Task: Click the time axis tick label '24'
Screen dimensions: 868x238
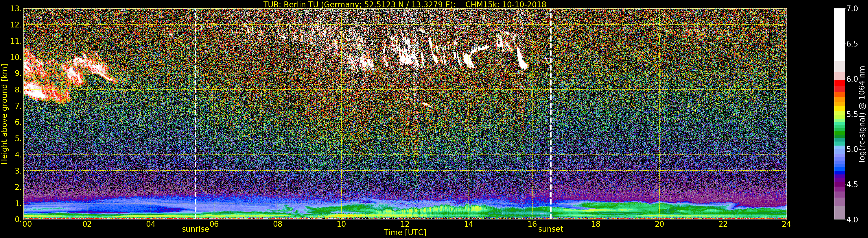Action: coord(786,224)
